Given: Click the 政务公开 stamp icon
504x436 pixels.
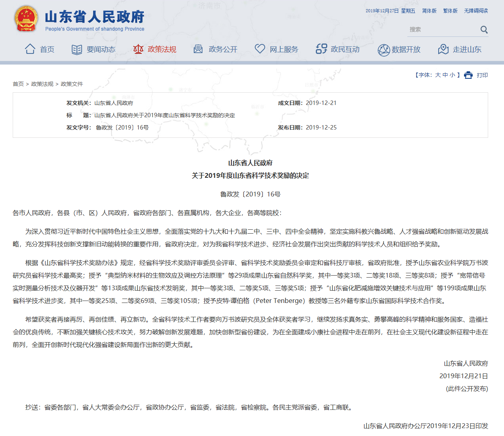Looking at the screenshot, I should [x=198, y=49].
